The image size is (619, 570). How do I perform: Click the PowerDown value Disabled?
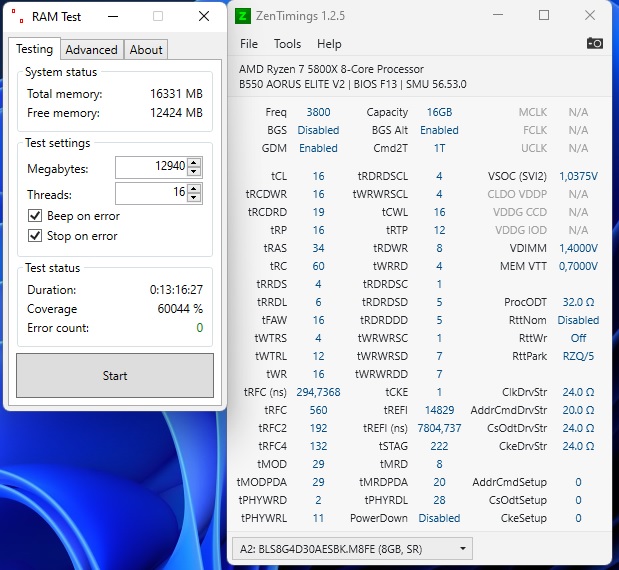pyautogui.click(x=439, y=518)
